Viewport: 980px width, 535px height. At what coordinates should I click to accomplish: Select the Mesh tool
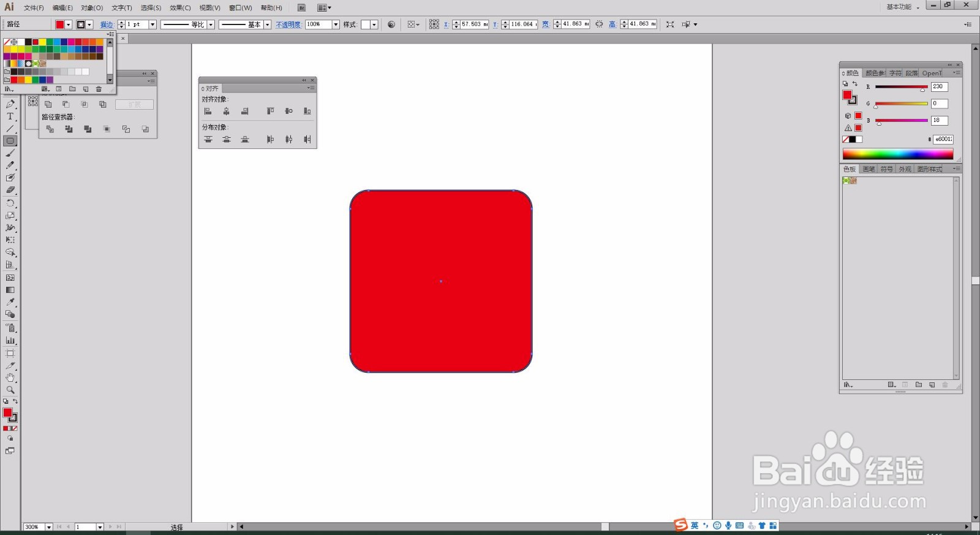click(x=10, y=278)
